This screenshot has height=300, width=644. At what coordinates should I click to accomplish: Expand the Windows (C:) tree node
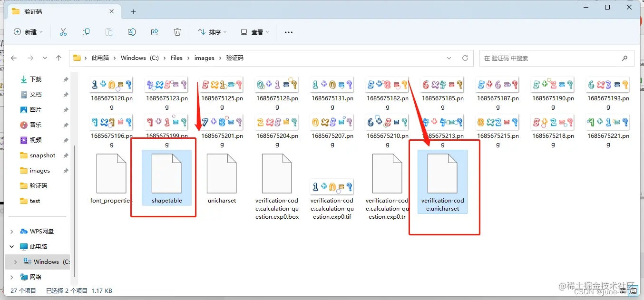15,262
